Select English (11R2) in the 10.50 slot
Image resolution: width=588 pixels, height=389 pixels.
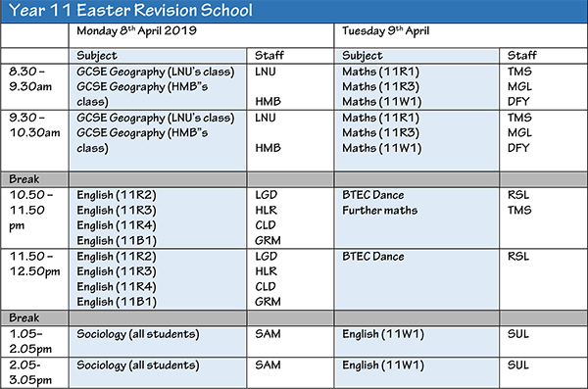tap(117, 195)
